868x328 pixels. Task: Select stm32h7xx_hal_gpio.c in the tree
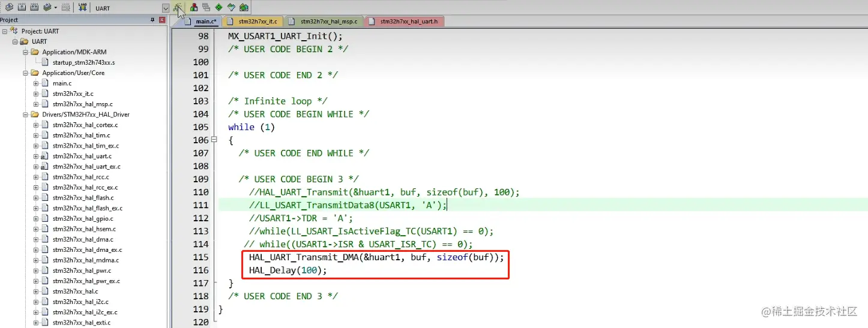click(82, 219)
